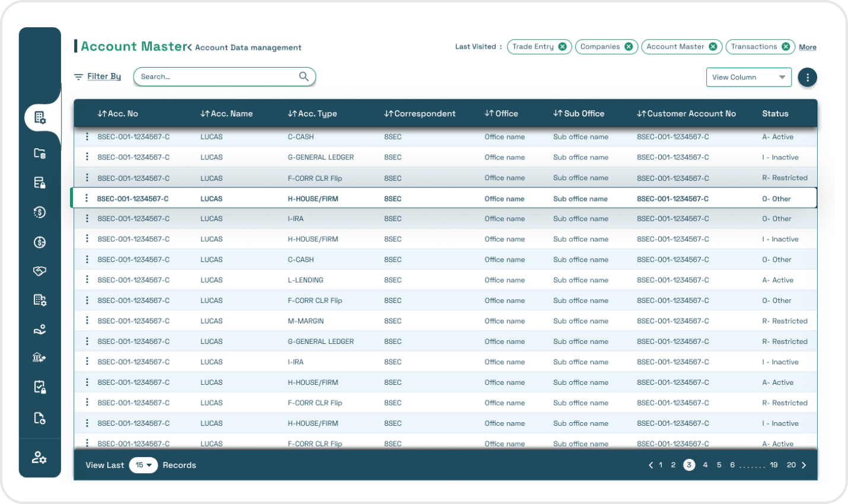Remove Account Master chip from Last Visited
Image resolution: width=848 pixels, height=504 pixels.
coord(713,47)
